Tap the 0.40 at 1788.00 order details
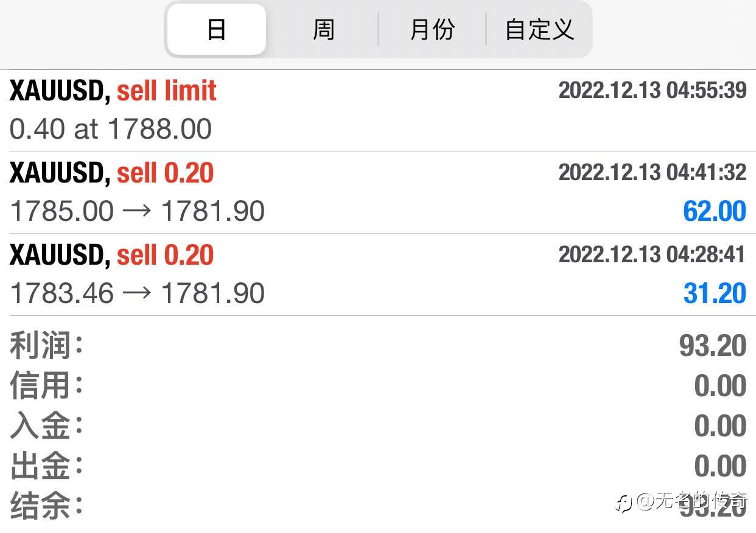Image resolution: width=756 pixels, height=533 pixels. tap(111, 129)
